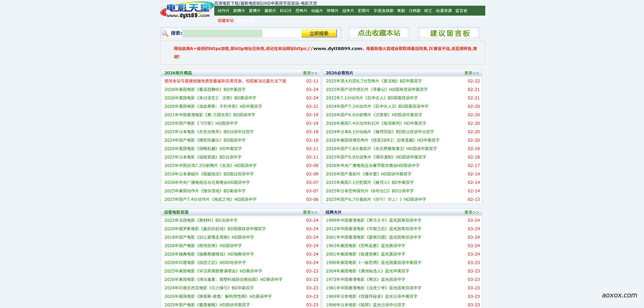Viewport: 644px width, 308px height.
Task: Click the 点击收藏本站 banner button
Action: point(379,33)
